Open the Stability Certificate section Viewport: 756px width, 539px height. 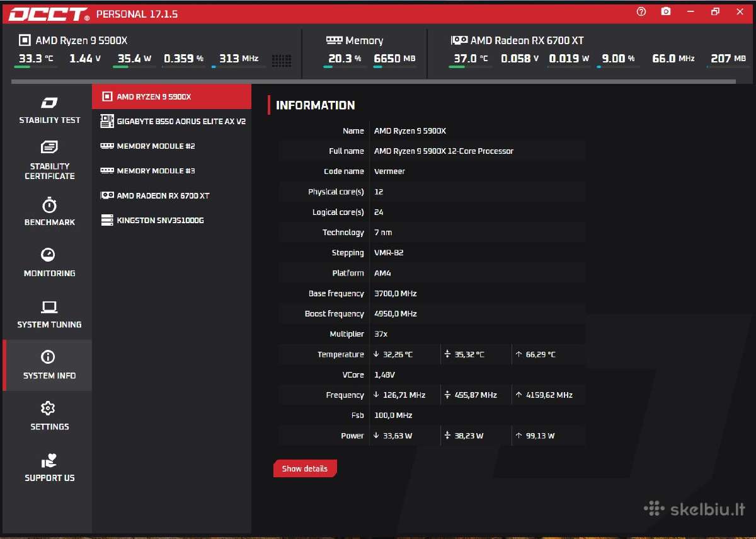(x=49, y=161)
